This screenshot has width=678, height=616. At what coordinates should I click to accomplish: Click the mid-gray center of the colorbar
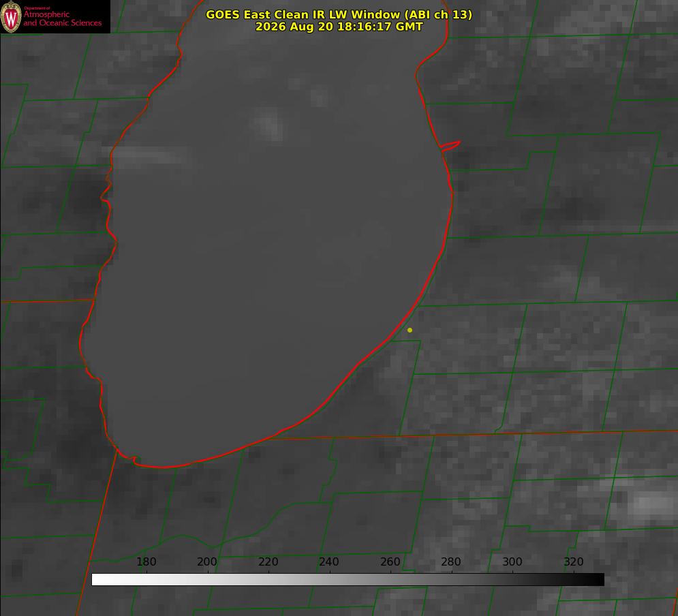pyautogui.click(x=348, y=580)
